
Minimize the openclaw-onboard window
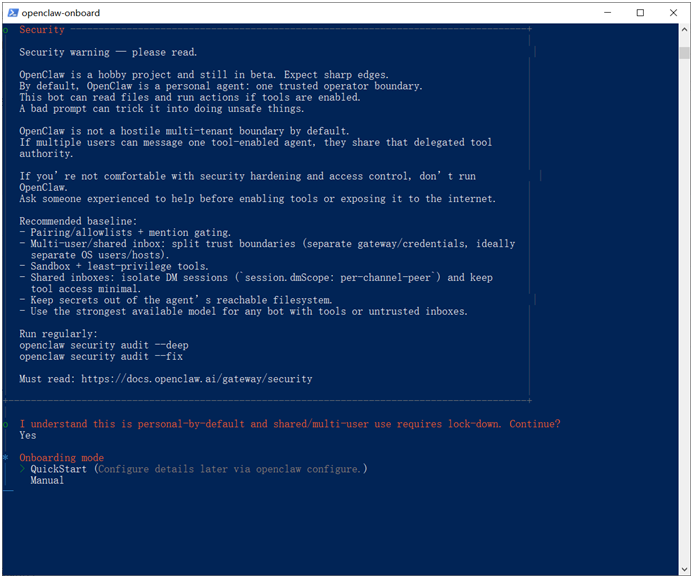click(608, 13)
